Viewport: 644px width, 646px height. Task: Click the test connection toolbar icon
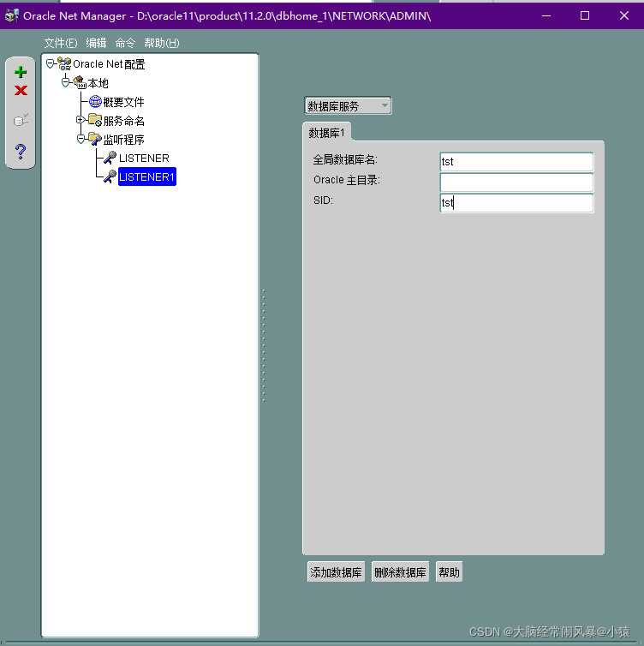click(x=21, y=120)
